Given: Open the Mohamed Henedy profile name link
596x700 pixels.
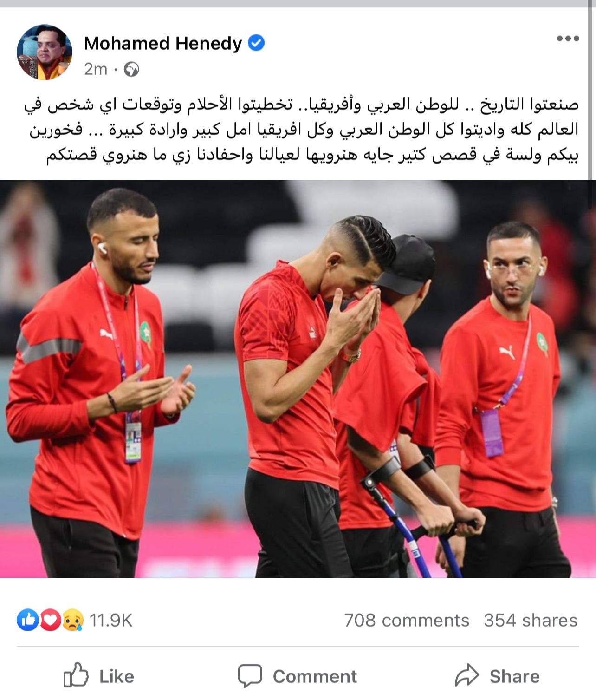Looking at the screenshot, I should (163, 43).
